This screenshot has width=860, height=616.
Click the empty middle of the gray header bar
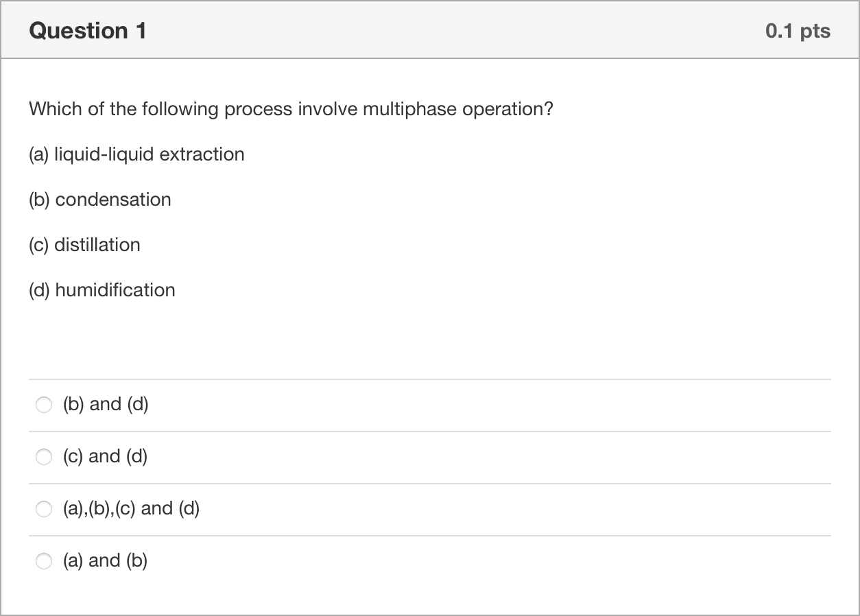click(453, 31)
